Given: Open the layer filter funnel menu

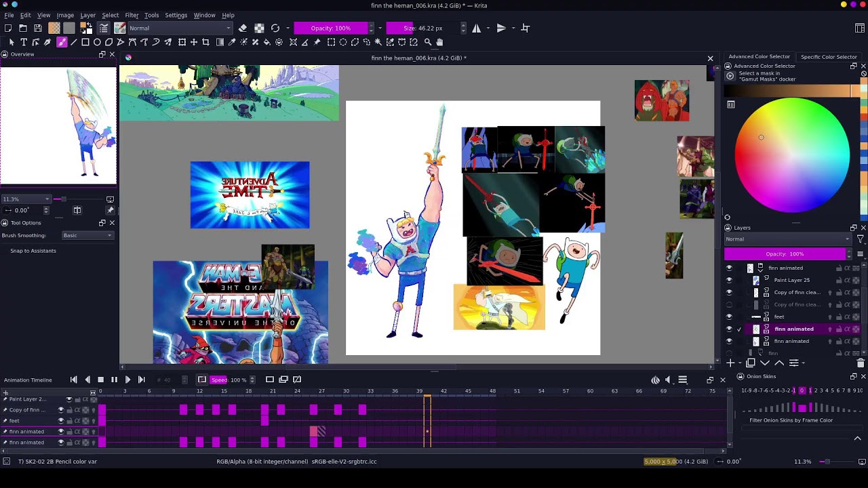Looking at the screenshot, I should pos(861,239).
